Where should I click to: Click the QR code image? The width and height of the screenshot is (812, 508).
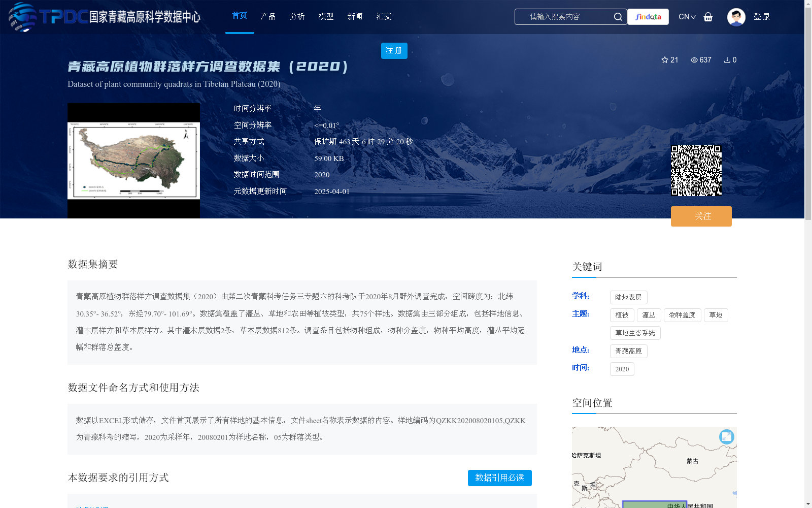coord(696,171)
